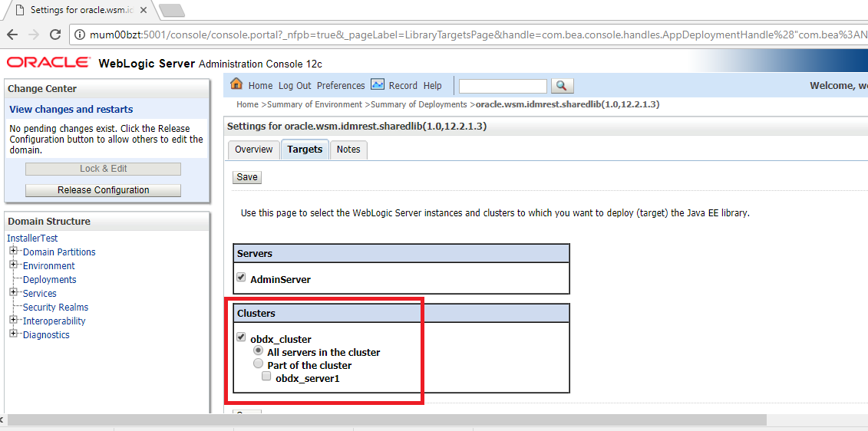This screenshot has width=868, height=431.
Task: Click the Domain Structure panel title
Action: [x=48, y=222]
